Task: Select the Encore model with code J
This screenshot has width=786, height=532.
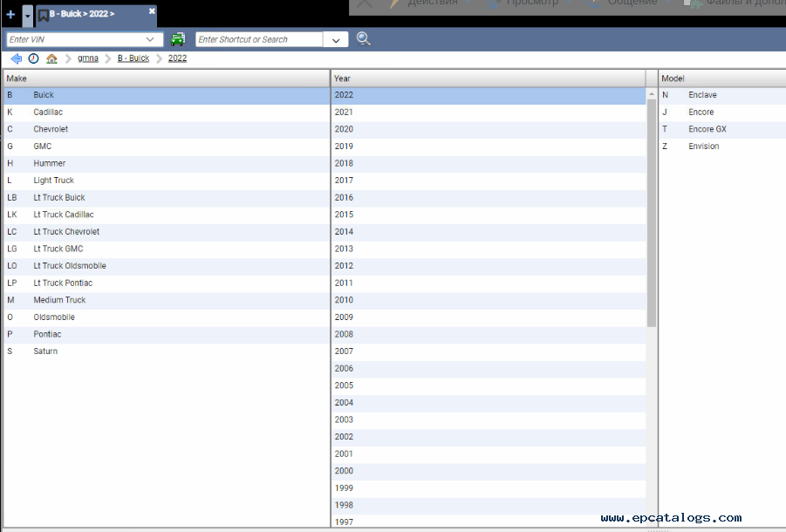Action: [x=722, y=113]
